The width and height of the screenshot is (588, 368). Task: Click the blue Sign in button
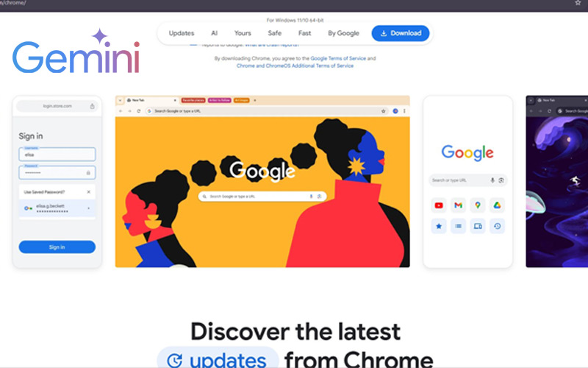pos(57,247)
